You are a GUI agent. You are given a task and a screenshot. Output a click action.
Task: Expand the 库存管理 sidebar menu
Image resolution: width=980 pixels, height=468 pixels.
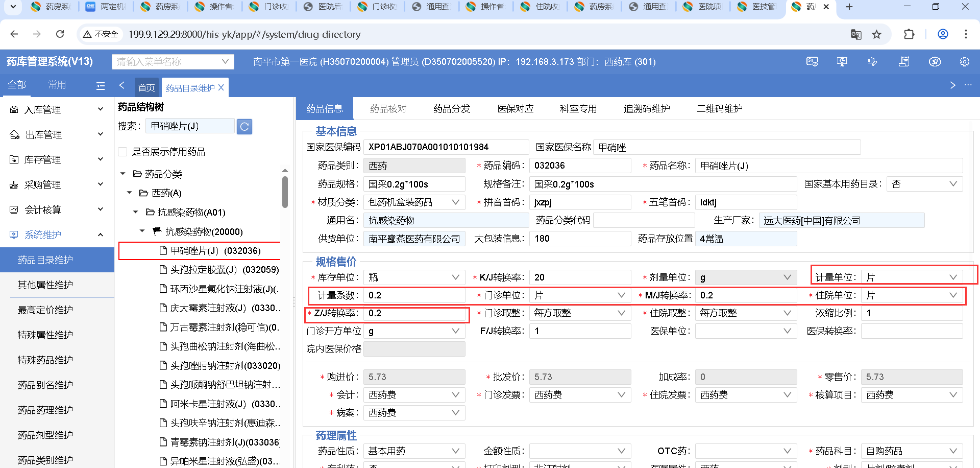click(101, 159)
